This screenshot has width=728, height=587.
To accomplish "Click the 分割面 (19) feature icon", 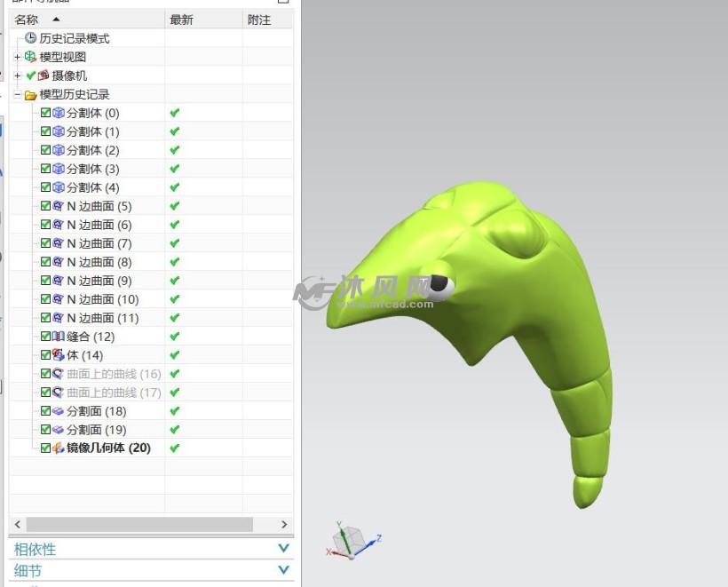I will tap(58, 430).
